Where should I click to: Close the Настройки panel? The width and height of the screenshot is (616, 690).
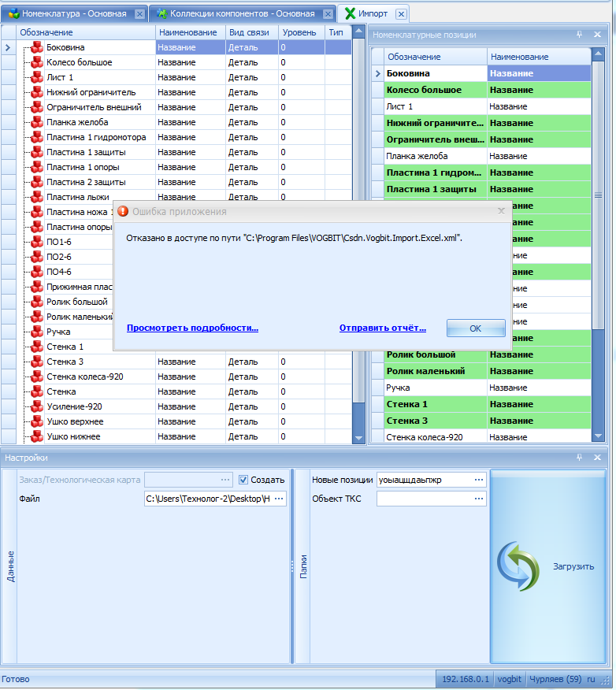597,458
